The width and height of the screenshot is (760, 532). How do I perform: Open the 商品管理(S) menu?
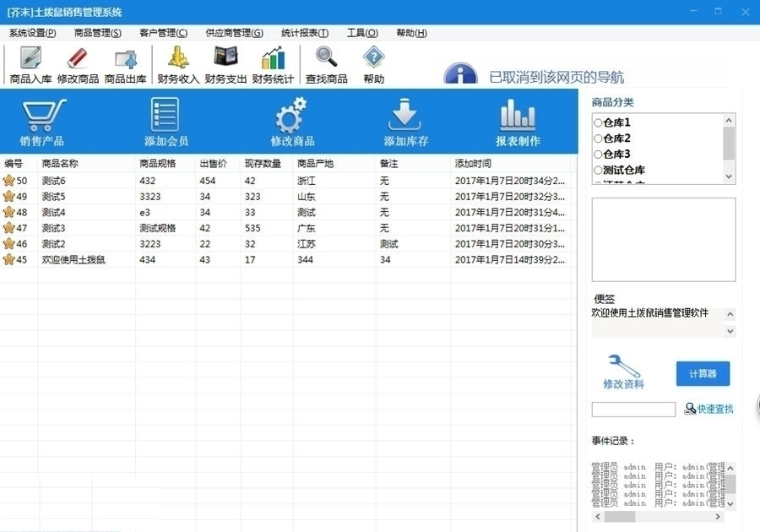97,33
